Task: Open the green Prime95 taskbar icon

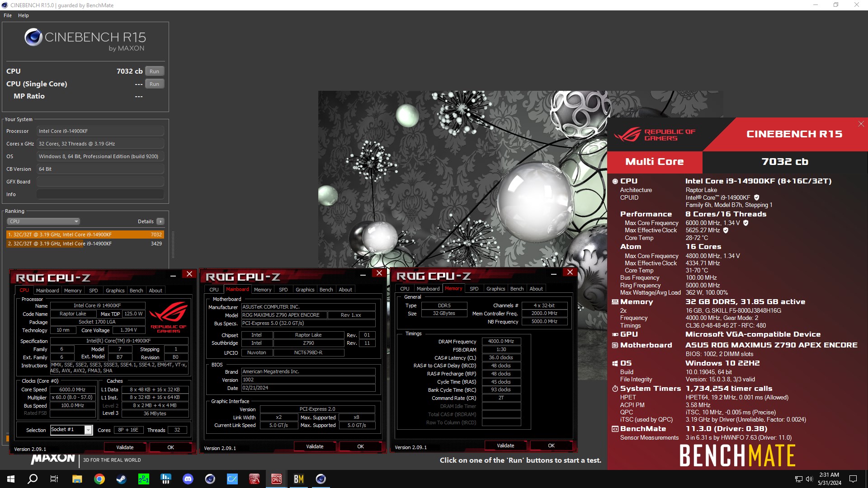Action: coord(143,479)
